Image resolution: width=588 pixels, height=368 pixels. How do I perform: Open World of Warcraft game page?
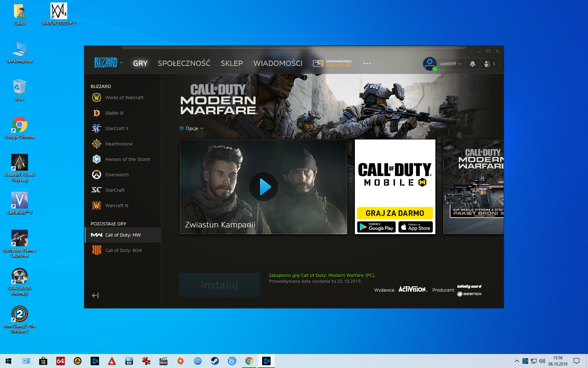click(122, 97)
